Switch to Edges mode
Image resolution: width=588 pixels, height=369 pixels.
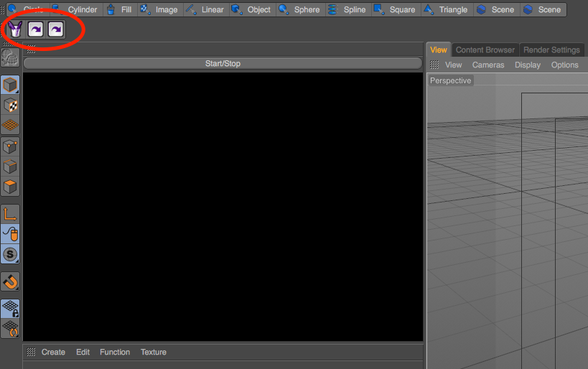10,167
